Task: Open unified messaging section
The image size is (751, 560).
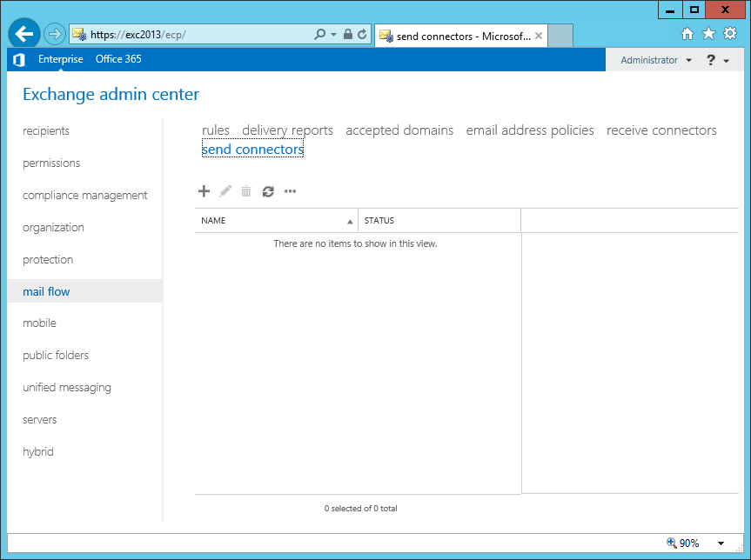Action: click(x=67, y=388)
